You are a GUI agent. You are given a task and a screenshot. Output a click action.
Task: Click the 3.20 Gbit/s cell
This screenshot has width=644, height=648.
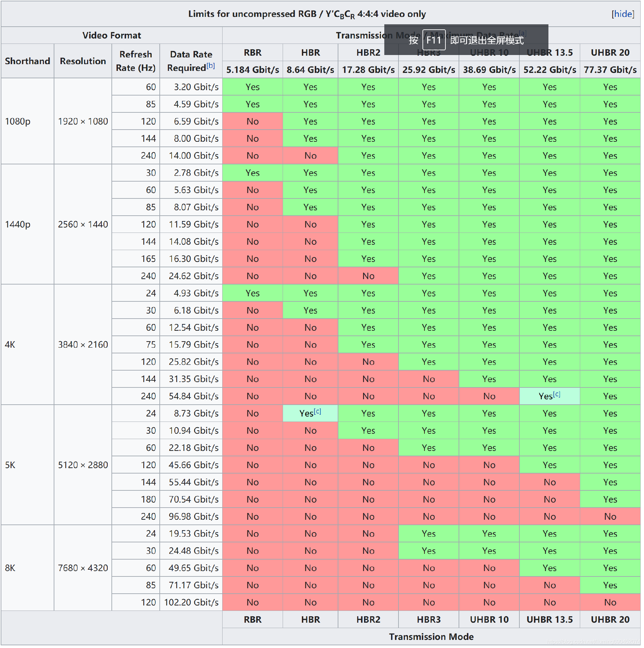191,87
